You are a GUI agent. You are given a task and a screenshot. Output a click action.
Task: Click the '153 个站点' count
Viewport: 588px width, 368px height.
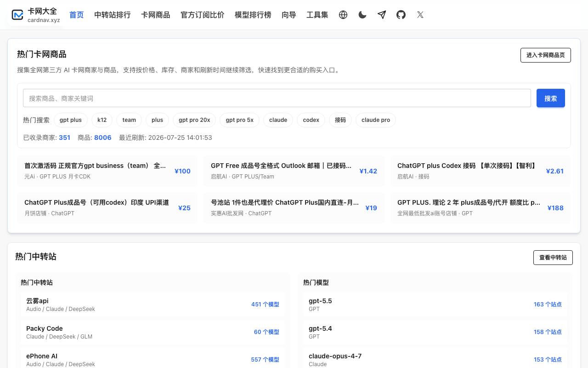click(x=548, y=360)
